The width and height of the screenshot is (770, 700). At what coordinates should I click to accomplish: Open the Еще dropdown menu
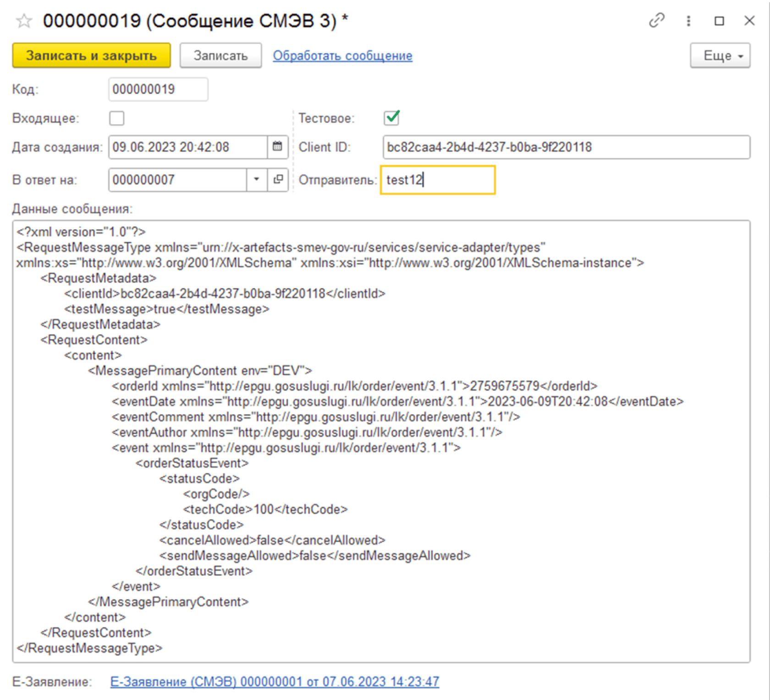pyautogui.click(x=720, y=56)
